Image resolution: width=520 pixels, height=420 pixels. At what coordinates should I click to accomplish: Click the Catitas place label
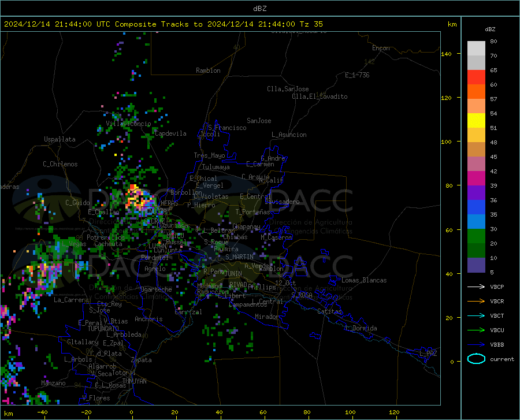(329, 311)
